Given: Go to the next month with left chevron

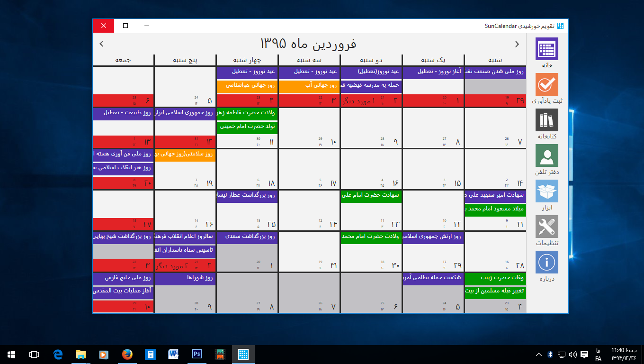Looking at the screenshot, I should tap(101, 44).
